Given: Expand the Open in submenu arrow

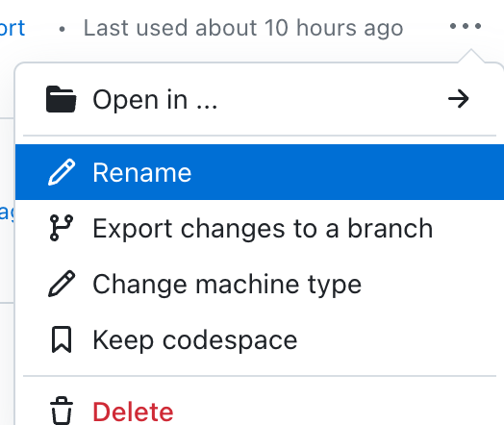Looking at the screenshot, I should 459,99.
